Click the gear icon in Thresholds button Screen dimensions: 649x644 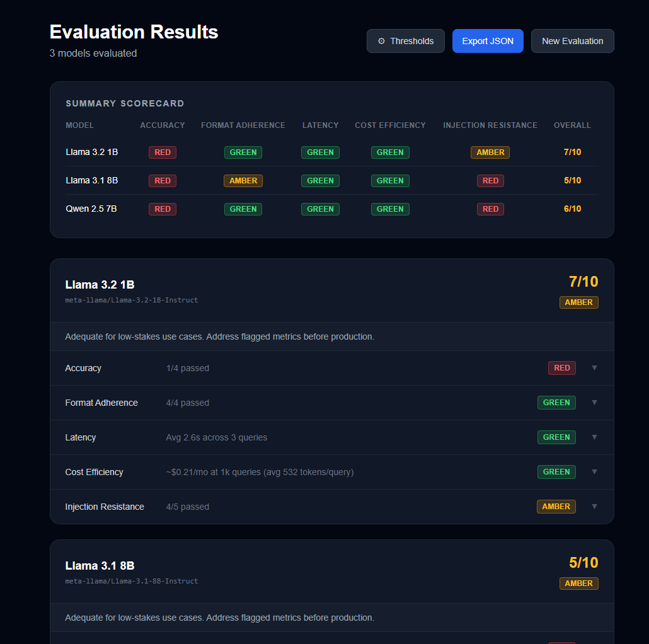tap(381, 41)
